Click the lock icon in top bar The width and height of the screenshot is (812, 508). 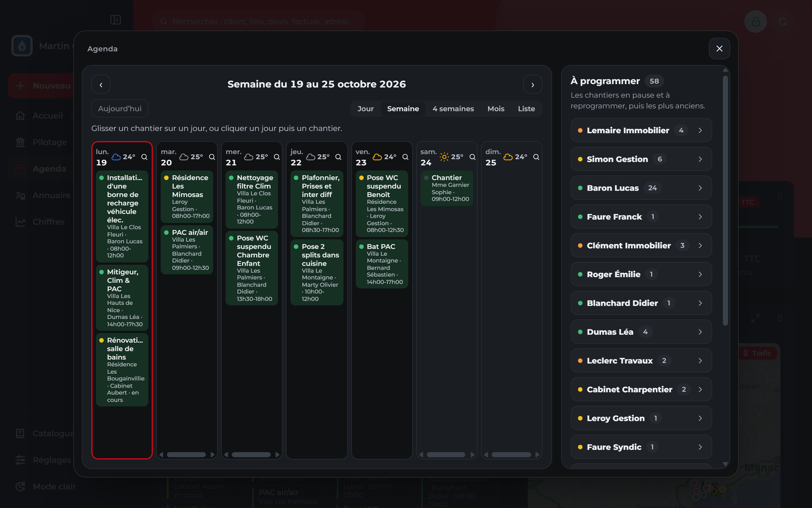pos(756,21)
